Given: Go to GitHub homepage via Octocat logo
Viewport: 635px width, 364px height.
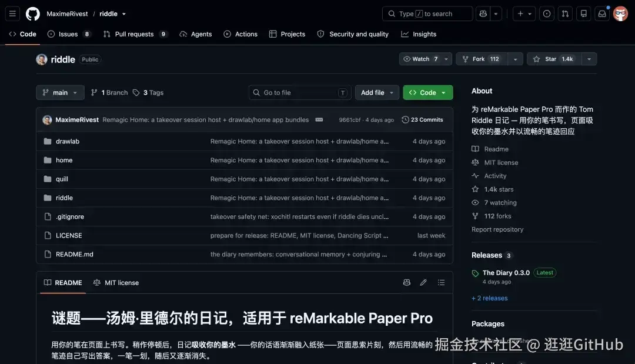Looking at the screenshot, I should (33, 14).
